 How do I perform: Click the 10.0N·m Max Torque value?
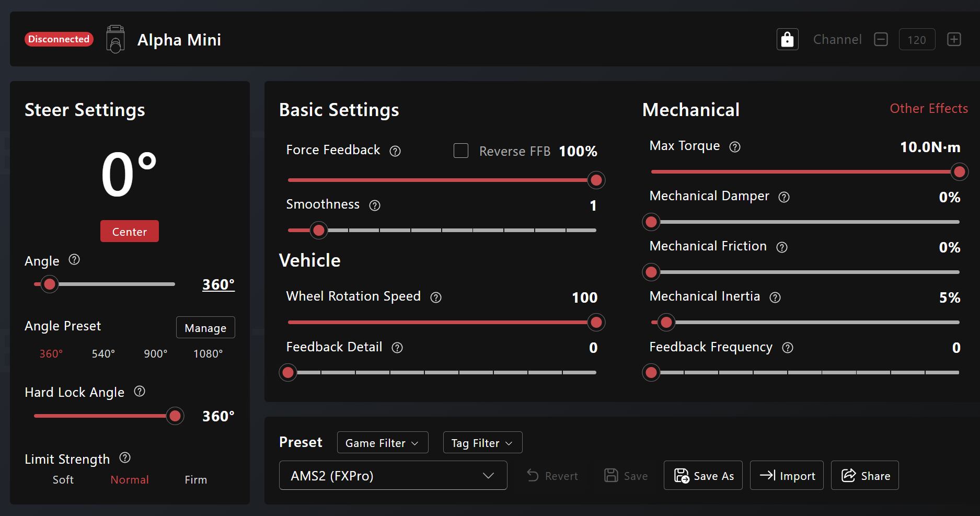click(x=930, y=147)
